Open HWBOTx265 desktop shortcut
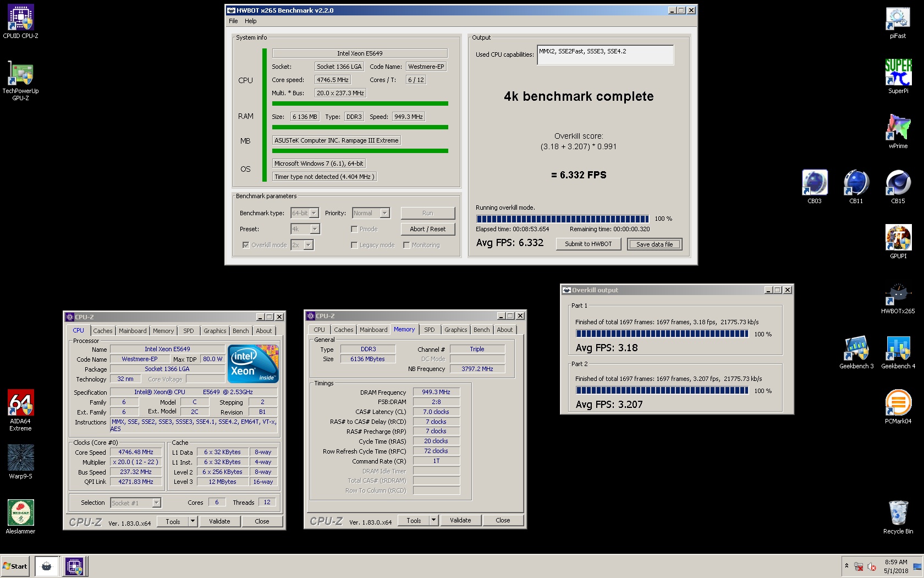The height and width of the screenshot is (578, 924). point(898,298)
